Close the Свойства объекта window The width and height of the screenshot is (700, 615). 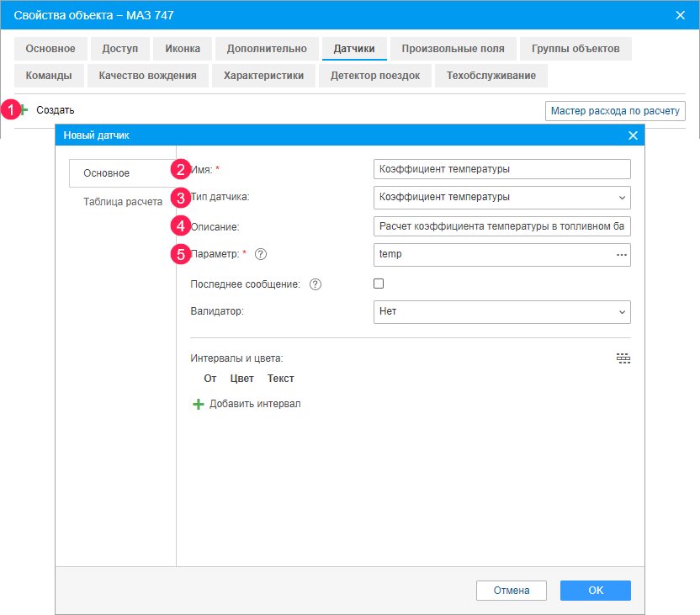(681, 16)
